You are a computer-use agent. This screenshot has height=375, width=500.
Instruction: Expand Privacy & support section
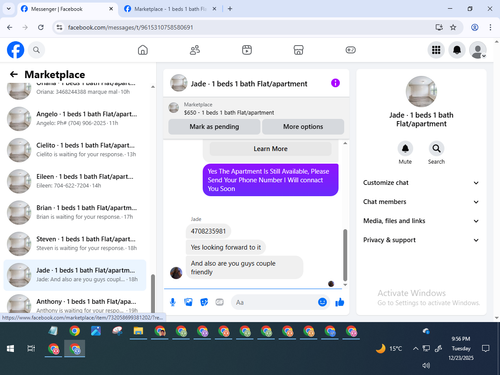coord(421,240)
